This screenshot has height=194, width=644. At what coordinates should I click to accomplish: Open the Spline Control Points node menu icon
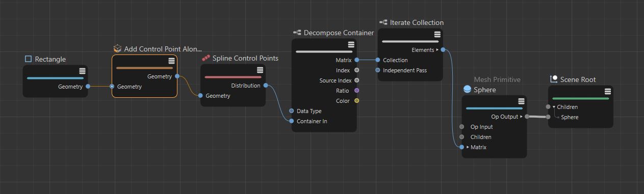260,70
